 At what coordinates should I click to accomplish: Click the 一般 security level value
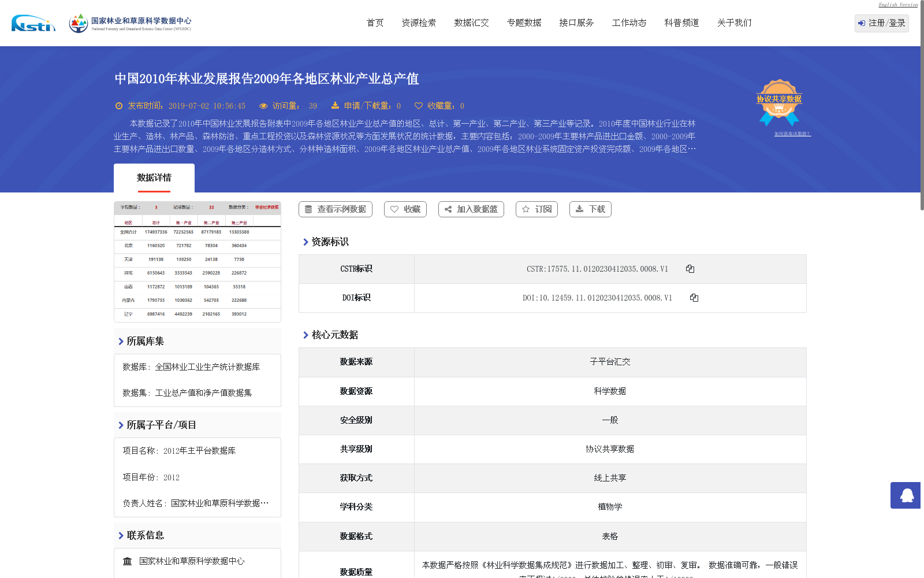pyautogui.click(x=610, y=420)
